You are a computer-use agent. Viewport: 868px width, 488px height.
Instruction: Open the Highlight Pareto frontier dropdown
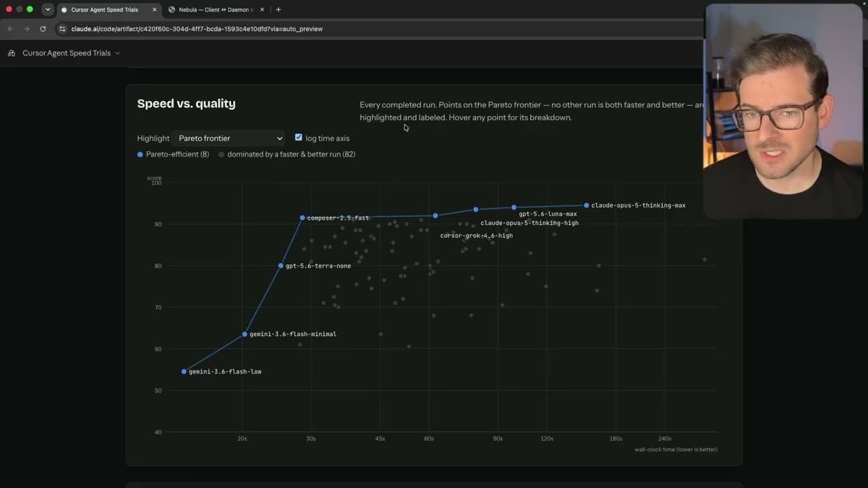[x=229, y=138]
